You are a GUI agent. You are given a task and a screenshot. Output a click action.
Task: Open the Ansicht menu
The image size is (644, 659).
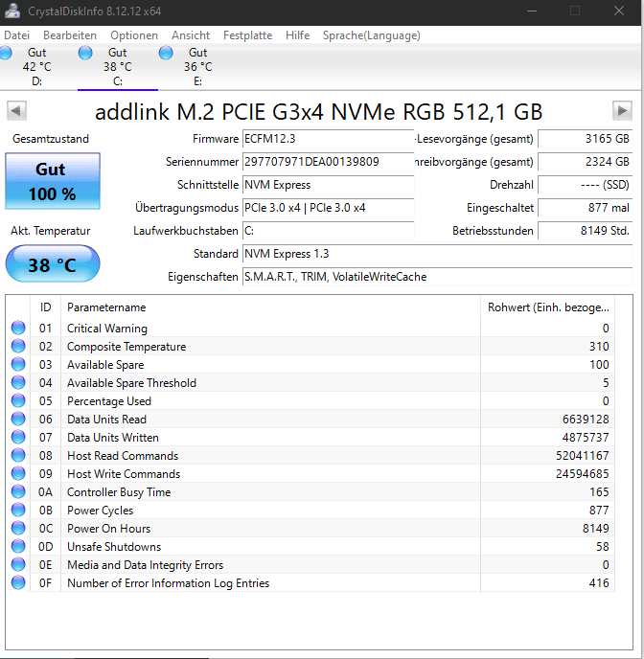pos(191,35)
